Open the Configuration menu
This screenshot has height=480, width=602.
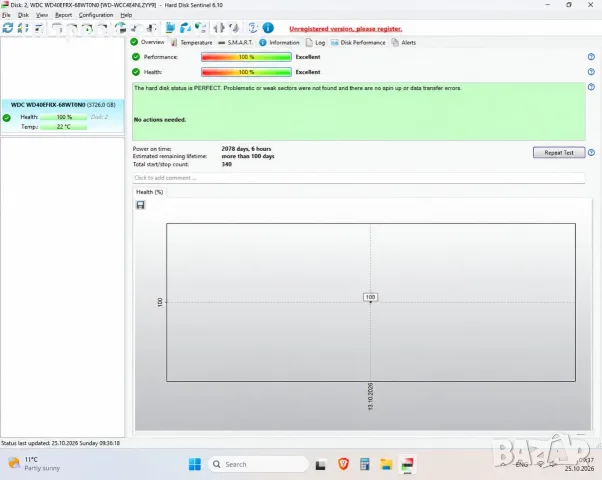96,15
